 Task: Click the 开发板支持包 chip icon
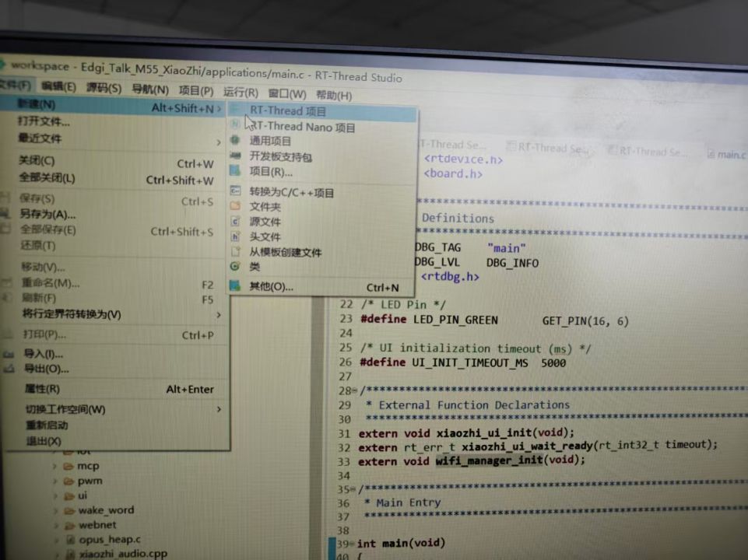(235, 156)
